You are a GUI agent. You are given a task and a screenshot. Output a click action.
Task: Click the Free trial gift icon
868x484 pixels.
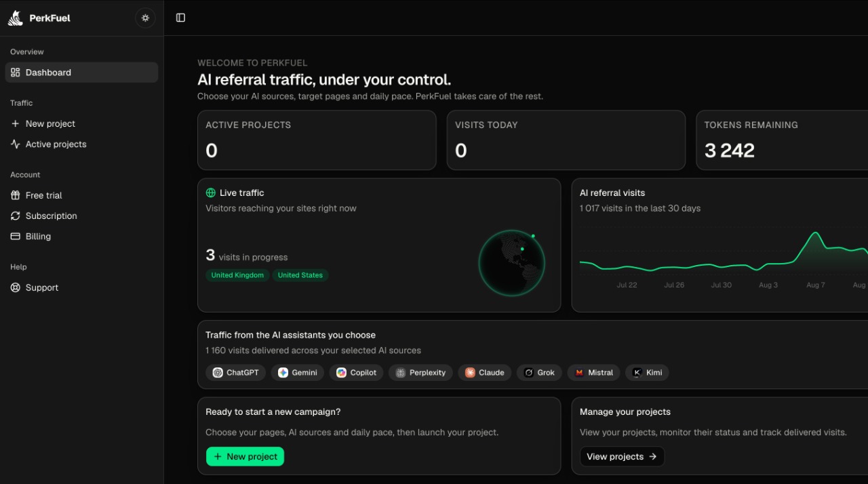[x=16, y=195]
